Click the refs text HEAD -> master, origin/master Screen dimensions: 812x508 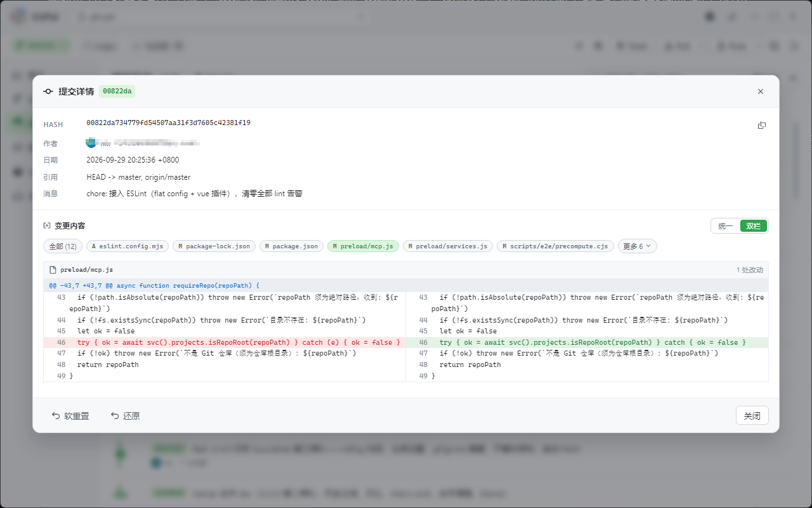(138, 177)
